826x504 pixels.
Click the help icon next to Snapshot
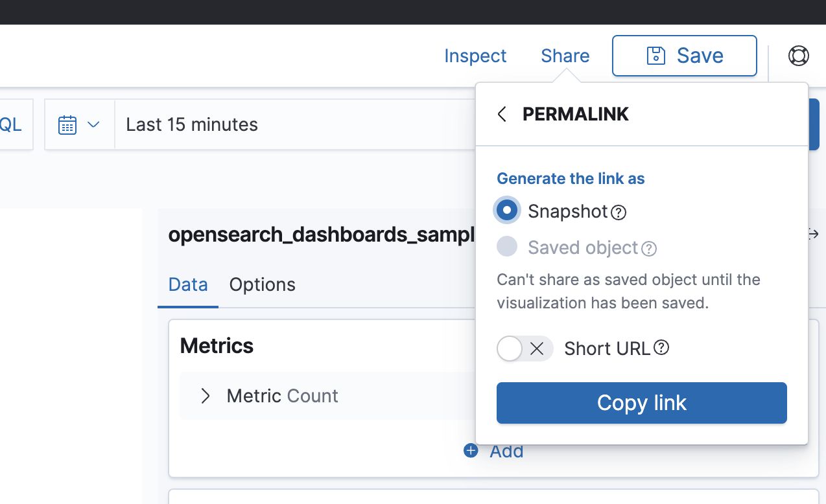point(618,212)
